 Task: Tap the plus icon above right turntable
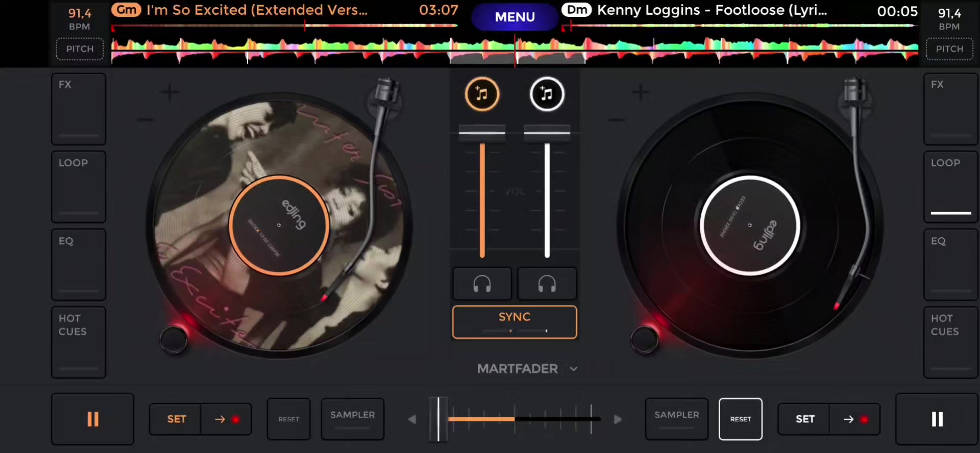point(641,92)
